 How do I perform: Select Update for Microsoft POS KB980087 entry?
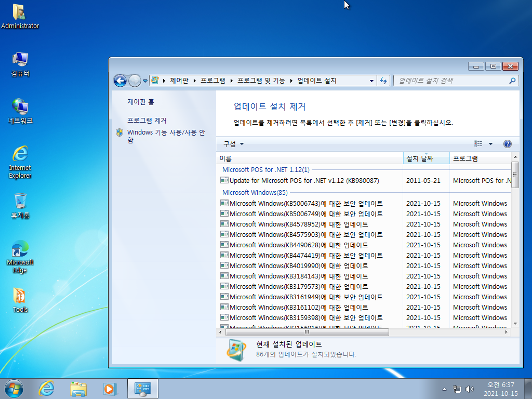[304, 180]
